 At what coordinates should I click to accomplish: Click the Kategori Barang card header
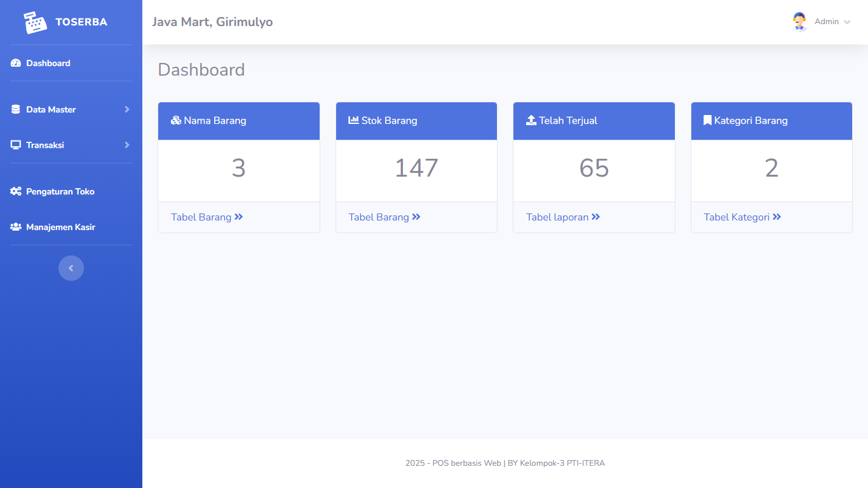771,121
